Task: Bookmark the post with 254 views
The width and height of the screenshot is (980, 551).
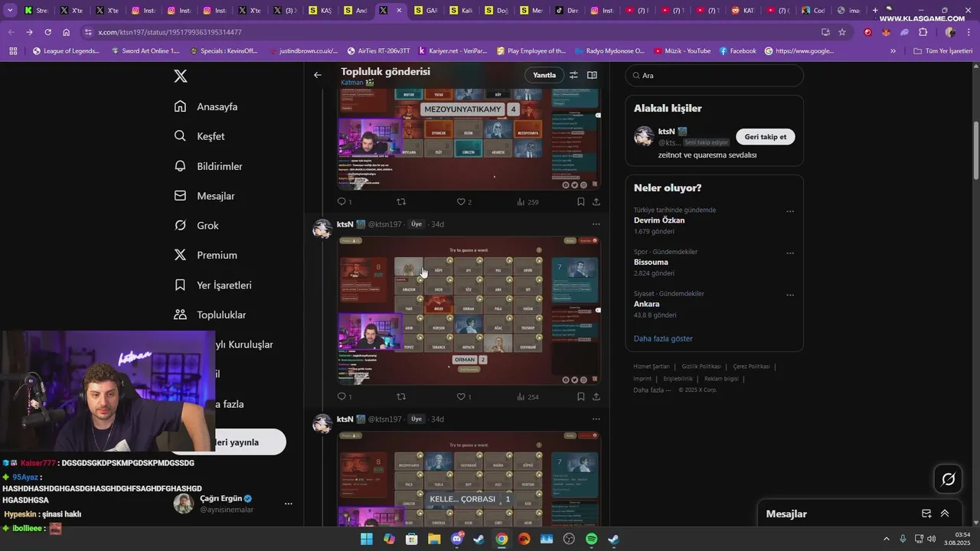Action: tap(580, 396)
